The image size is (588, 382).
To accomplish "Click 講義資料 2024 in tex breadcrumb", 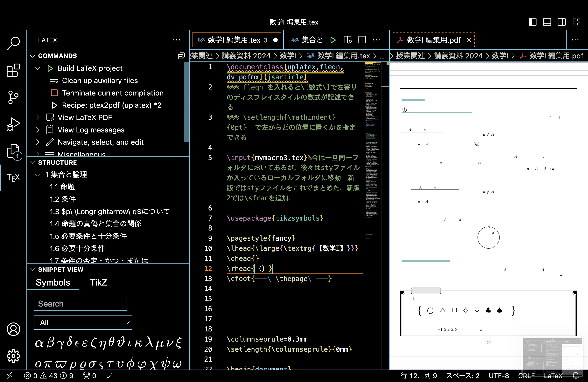I will point(246,56).
